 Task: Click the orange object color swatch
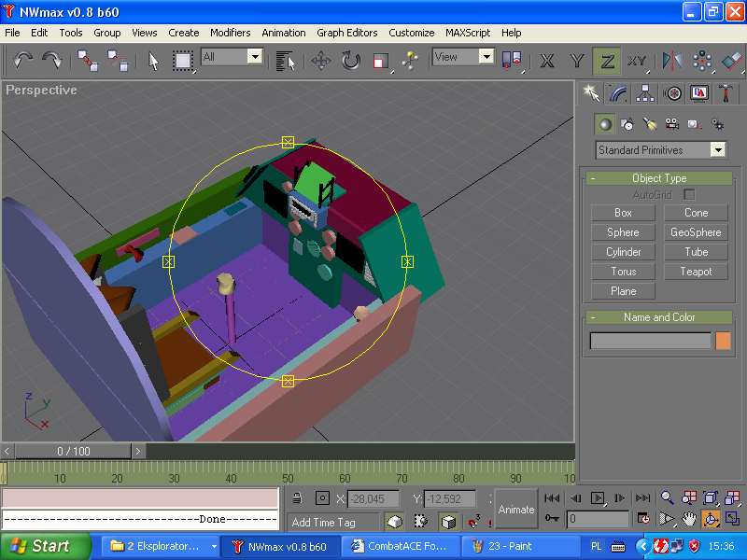coord(723,342)
